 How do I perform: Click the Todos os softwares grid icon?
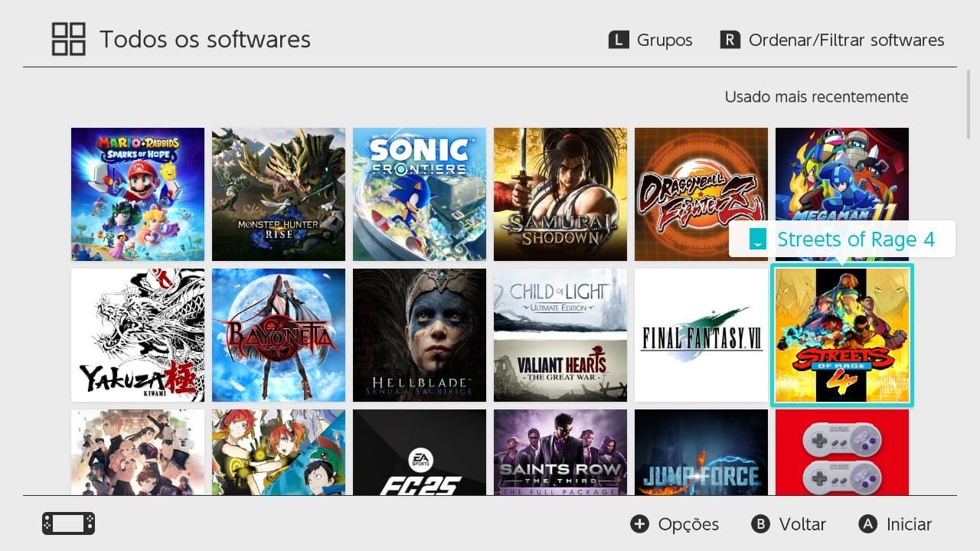pos(68,39)
